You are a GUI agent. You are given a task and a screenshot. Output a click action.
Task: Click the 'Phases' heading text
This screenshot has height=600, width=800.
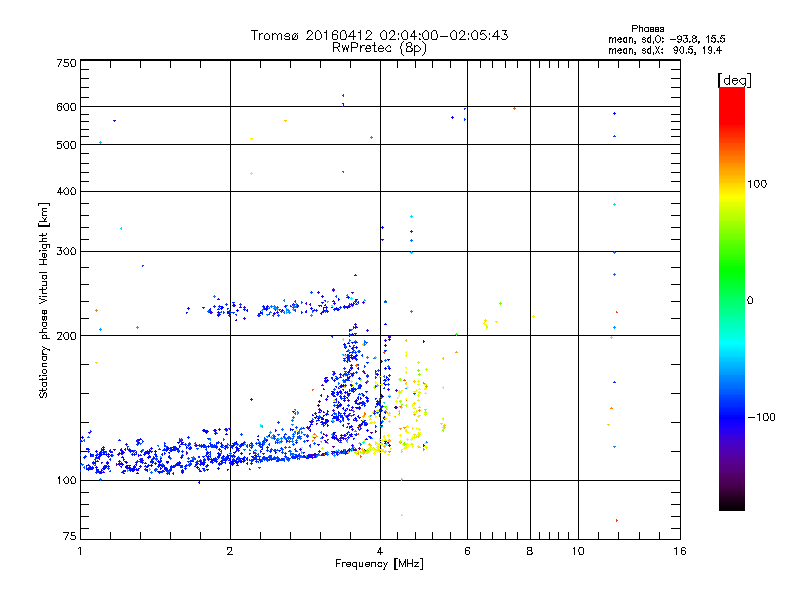tap(647, 29)
